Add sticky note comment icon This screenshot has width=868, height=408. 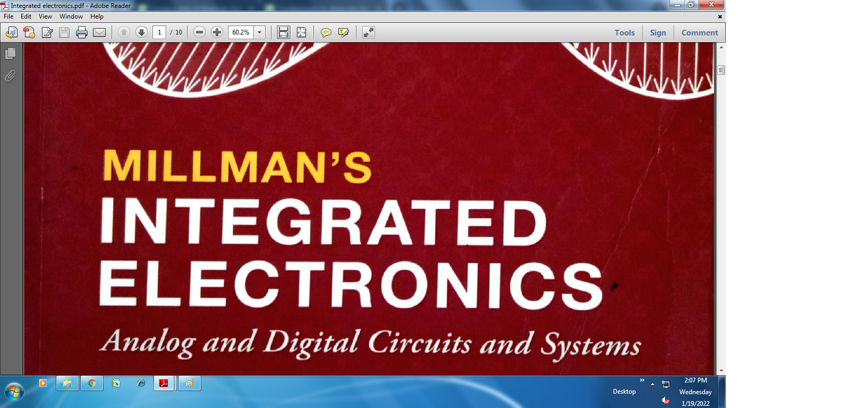point(326,32)
